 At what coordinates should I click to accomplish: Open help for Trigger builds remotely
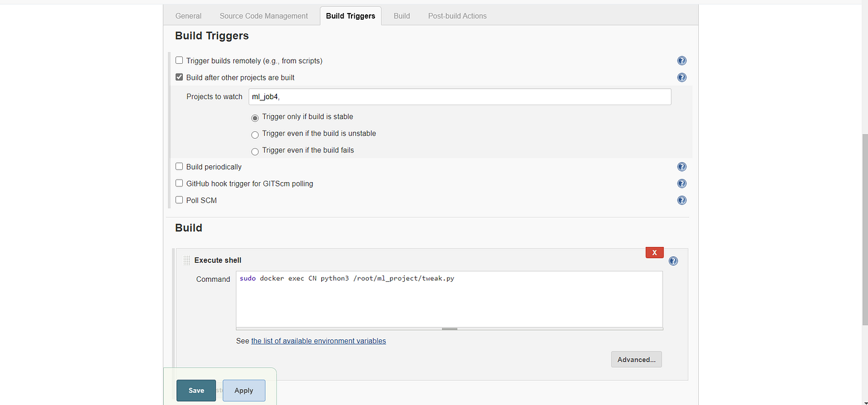pyautogui.click(x=681, y=61)
